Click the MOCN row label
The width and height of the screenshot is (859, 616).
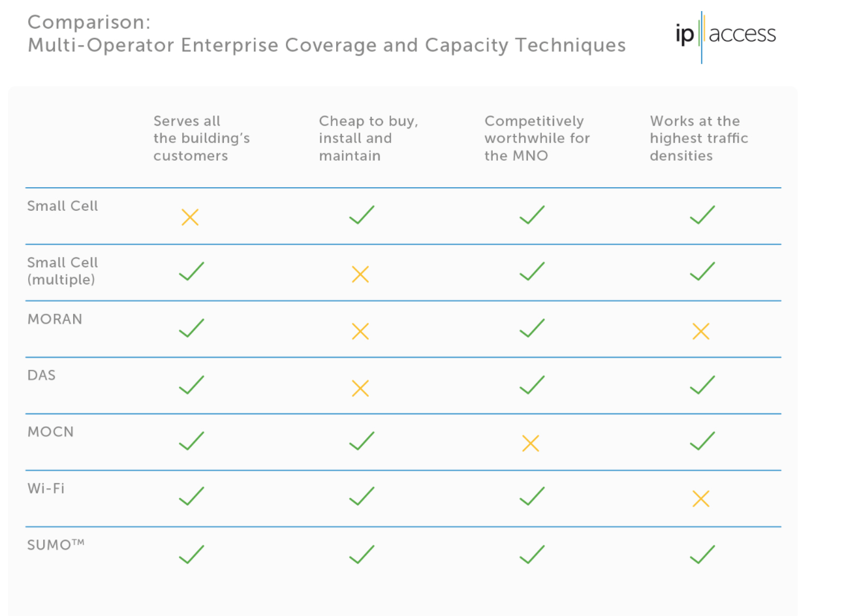coord(50,432)
